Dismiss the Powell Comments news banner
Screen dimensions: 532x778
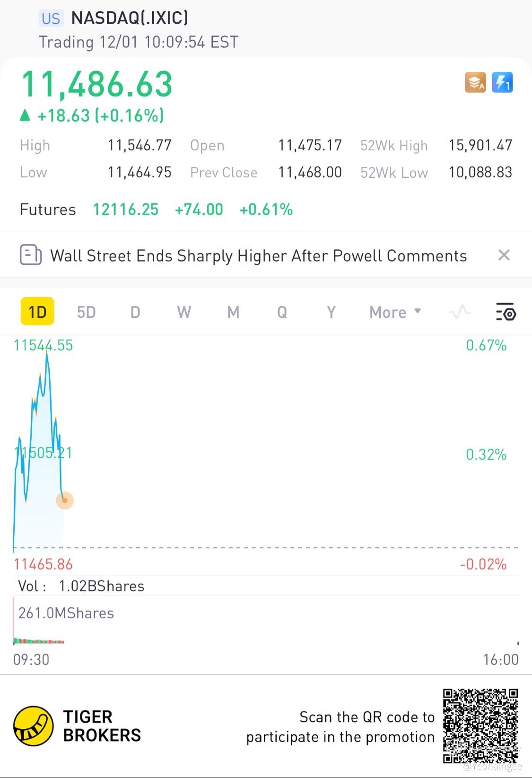pyautogui.click(x=504, y=255)
